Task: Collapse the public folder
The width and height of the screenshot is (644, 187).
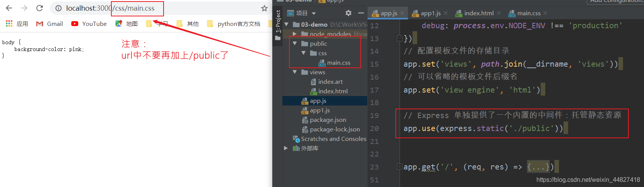Action: pos(295,43)
